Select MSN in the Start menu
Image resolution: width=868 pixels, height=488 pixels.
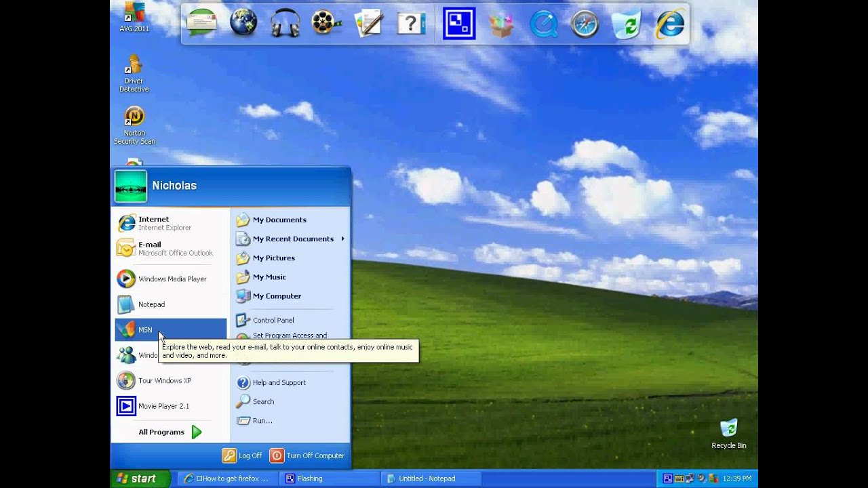(x=145, y=329)
